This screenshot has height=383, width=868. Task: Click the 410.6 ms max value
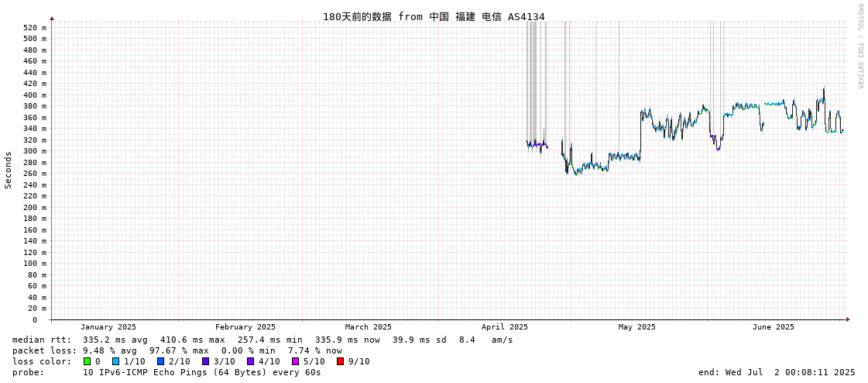(x=193, y=340)
